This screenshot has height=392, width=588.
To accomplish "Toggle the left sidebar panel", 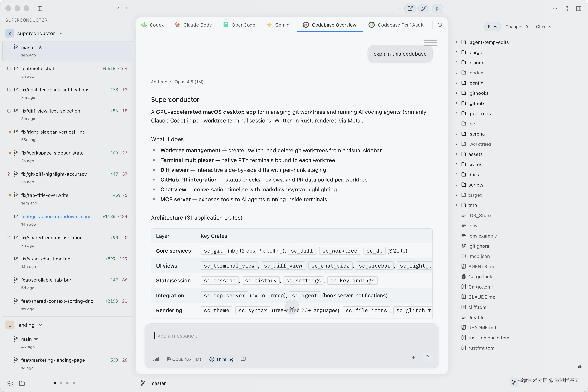I will pyautogui.click(x=40, y=8).
